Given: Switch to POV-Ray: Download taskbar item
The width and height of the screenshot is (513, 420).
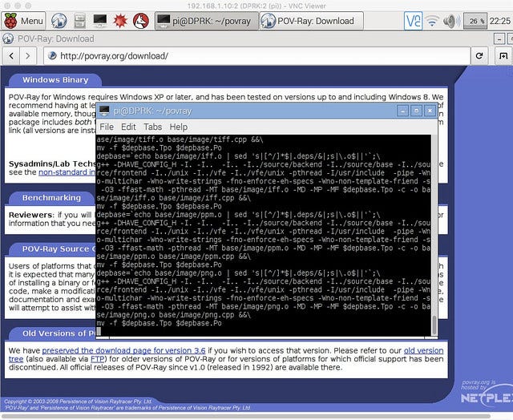Looking at the screenshot, I should (x=311, y=21).
